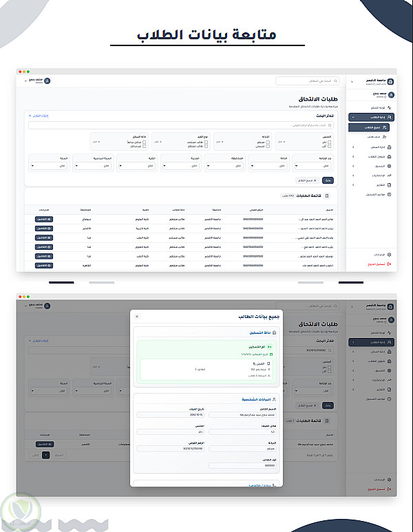This screenshot has width=413, height=532.
Task: Click the بحث search button in top window
Action: tap(328, 180)
